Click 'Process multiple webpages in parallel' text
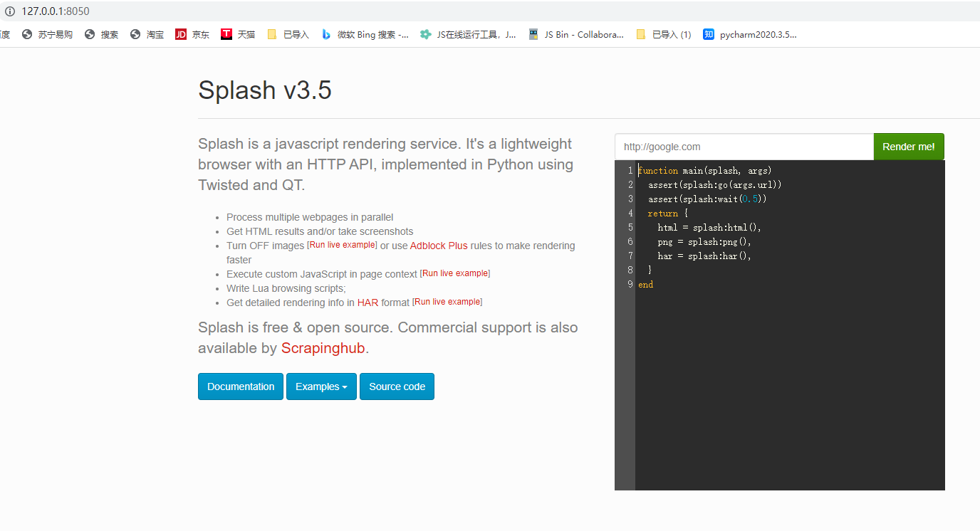This screenshot has width=980, height=531. [310, 217]
